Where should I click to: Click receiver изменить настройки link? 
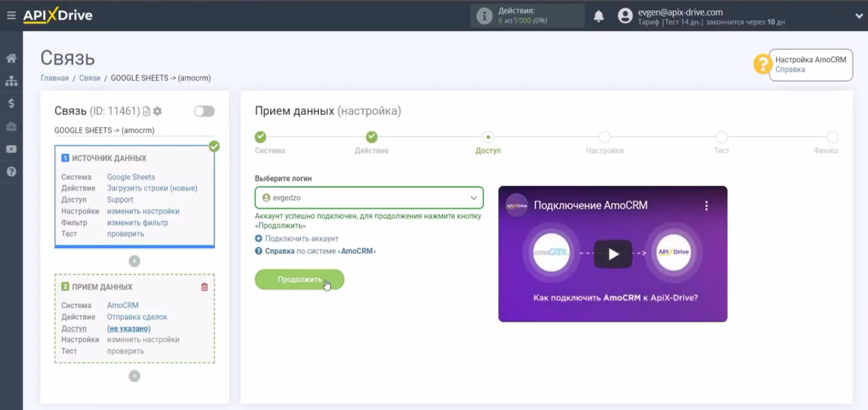pyautogui.click(x=143, y=339)
